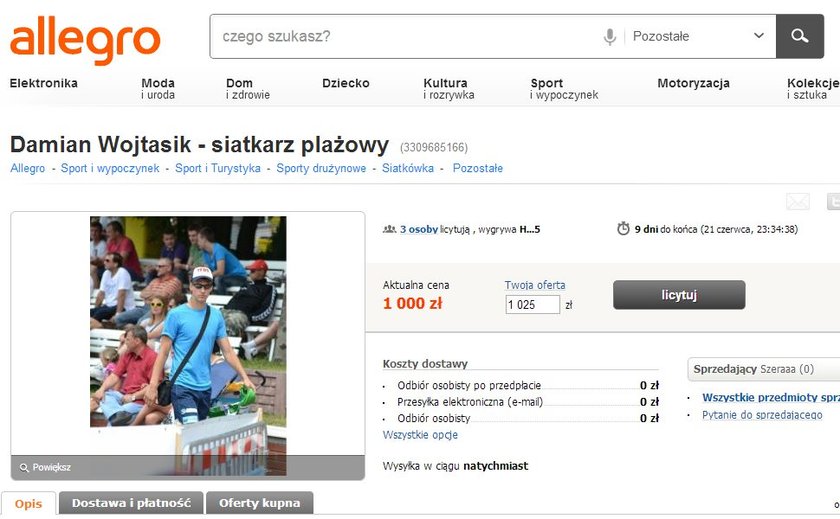Open the allegro logo homepage
The height and width of the screenshot is (519, 840).
pos(85,40)
